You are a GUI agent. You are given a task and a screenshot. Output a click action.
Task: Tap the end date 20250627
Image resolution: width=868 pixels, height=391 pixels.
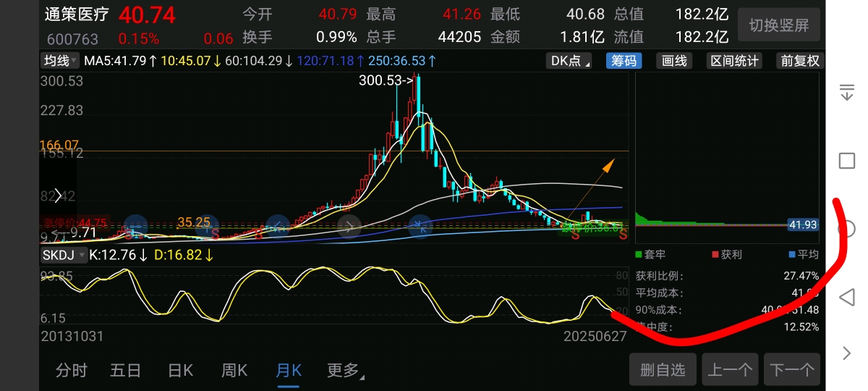click(x=595, y=337)
